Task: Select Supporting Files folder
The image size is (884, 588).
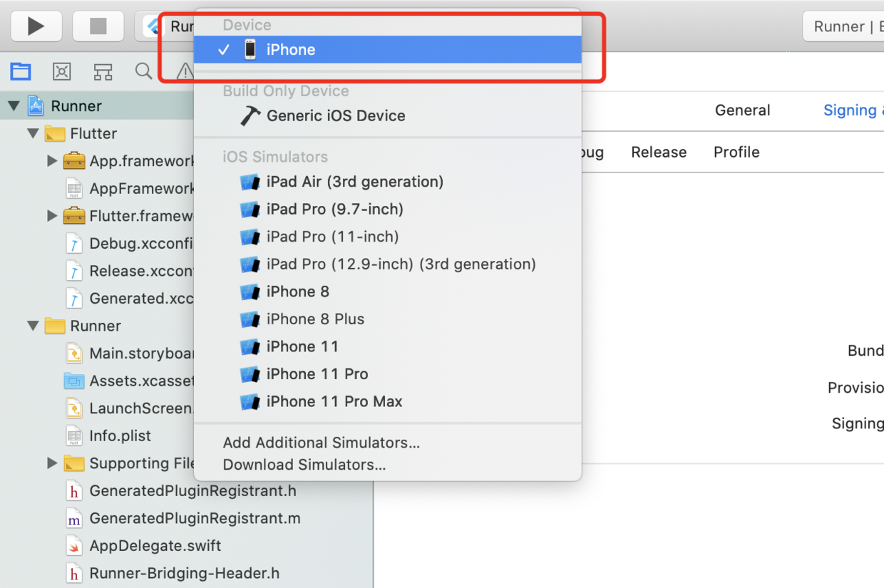Action: tap(128, 463)
